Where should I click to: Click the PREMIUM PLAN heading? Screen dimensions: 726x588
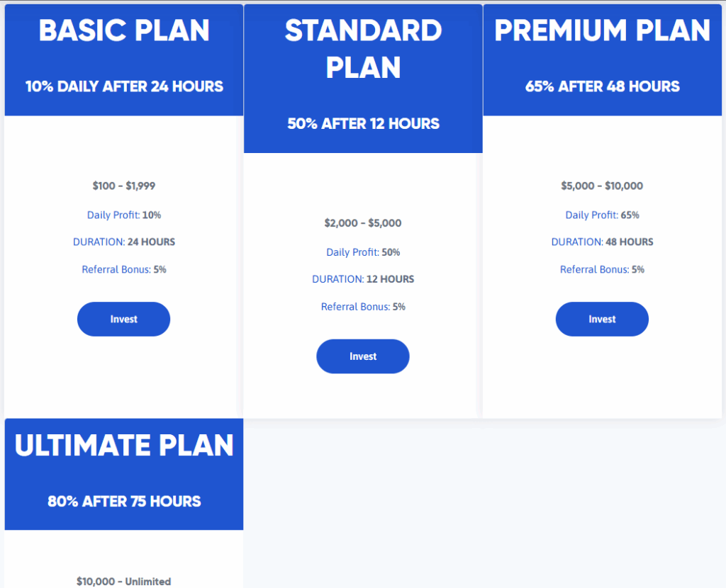[x=602, y=31]
